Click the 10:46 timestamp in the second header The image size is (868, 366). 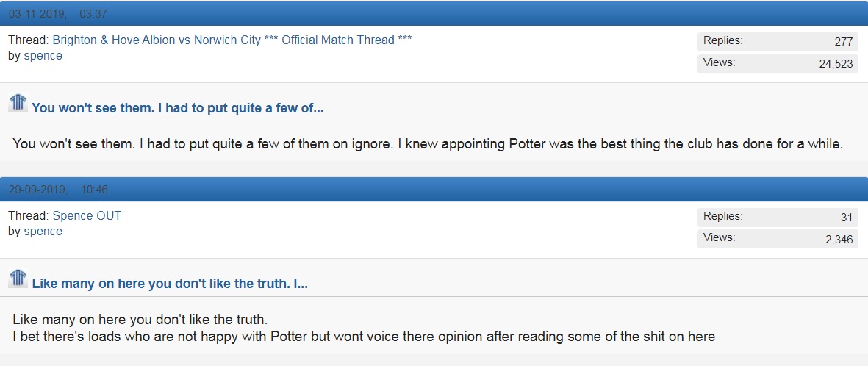tap(94, 190)
